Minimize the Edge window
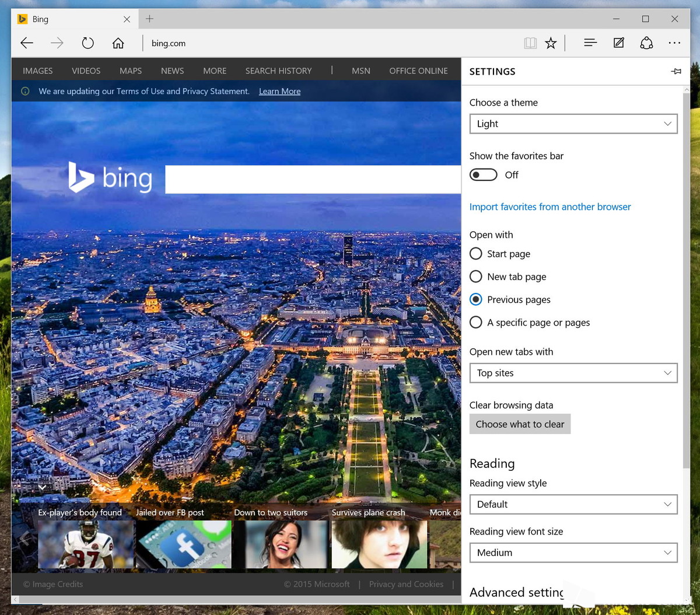Image resolution: width=700 pixels, height=615 pixels. click(x=616, y=19)
